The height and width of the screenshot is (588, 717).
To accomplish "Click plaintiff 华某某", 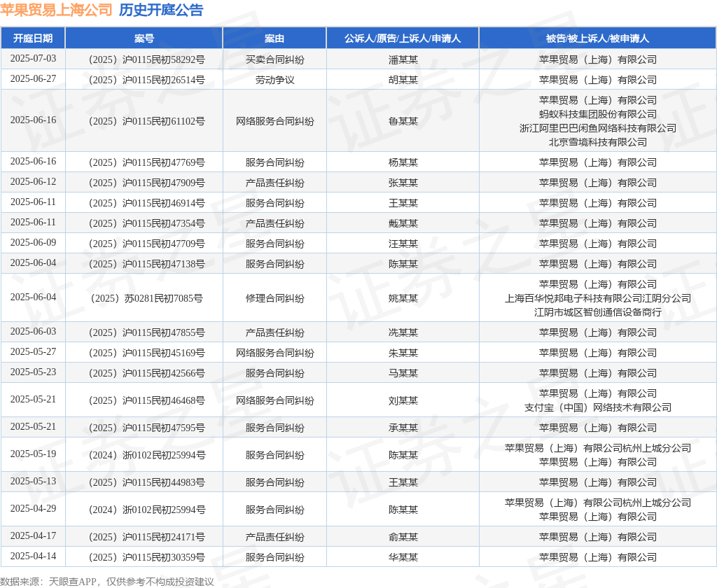I will click(x=403, y=557).
